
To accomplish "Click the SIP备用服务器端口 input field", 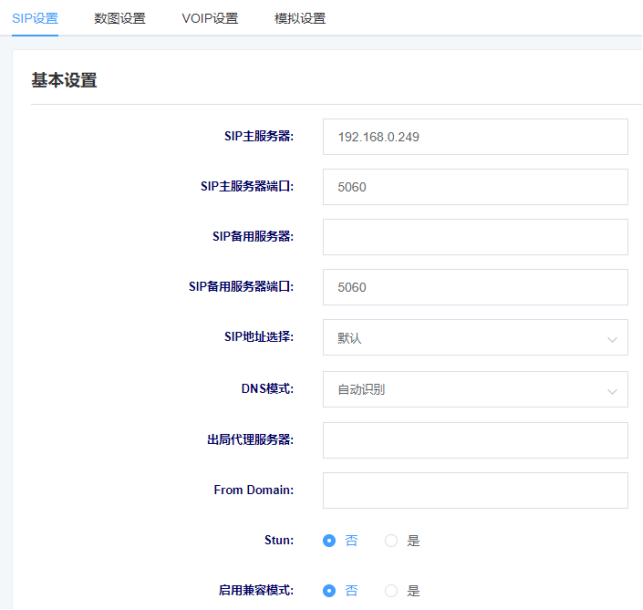I will point(475,287).
